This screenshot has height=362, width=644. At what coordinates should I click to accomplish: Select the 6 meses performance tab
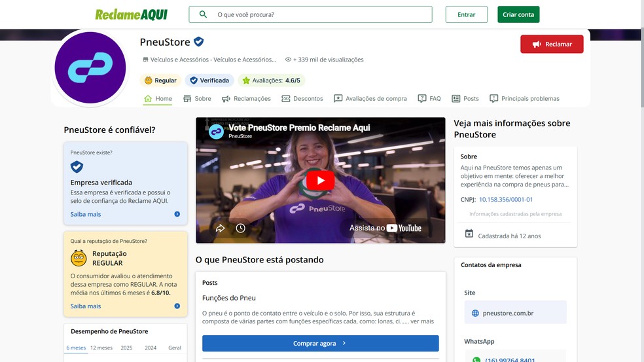(76, 348)
